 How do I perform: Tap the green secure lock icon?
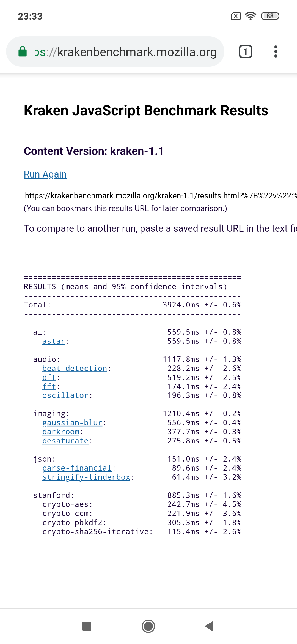pyautogui.click(x=23, y=52)
